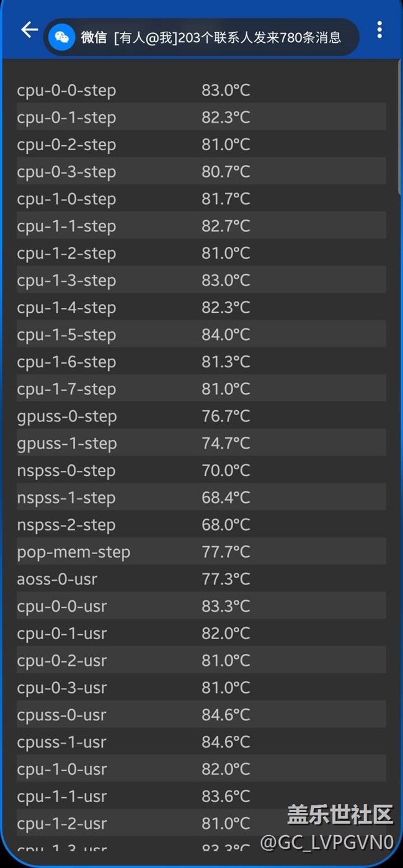
Task: Tap the aoss-0-usr sensor row
Action: (x=201, y=579)
